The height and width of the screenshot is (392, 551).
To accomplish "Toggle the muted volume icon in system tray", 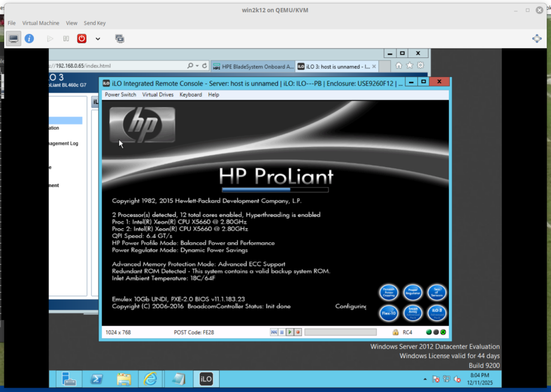I will pos(456,379).
